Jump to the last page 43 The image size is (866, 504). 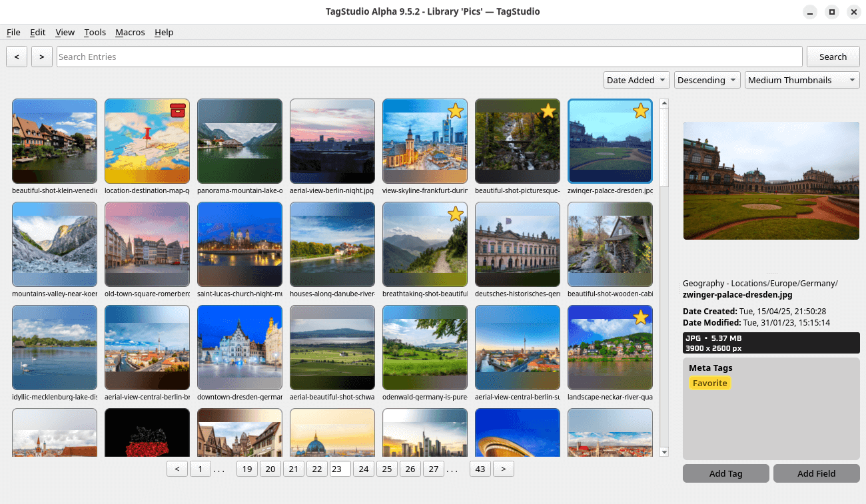[480, 469]
